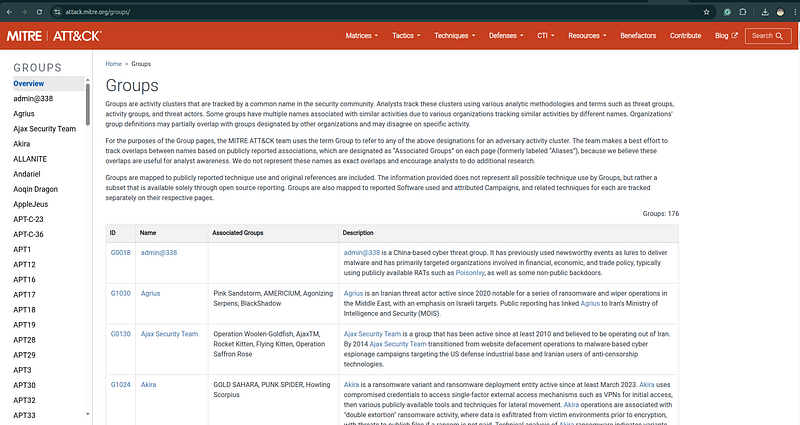Click the Home breadcrumb link
Screen dimensions: 800x425
113,64
